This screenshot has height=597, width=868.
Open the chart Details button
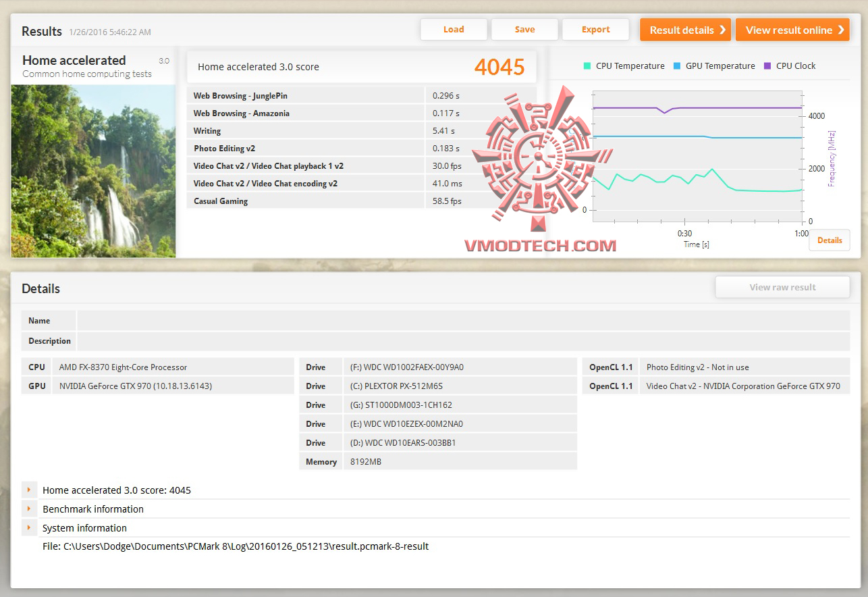tap(830, 240)
